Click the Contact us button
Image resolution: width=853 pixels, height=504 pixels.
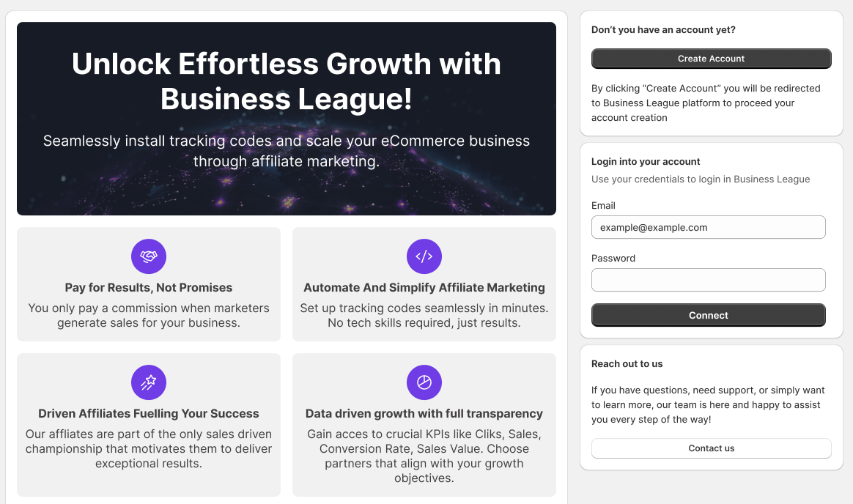click(711, 448)
